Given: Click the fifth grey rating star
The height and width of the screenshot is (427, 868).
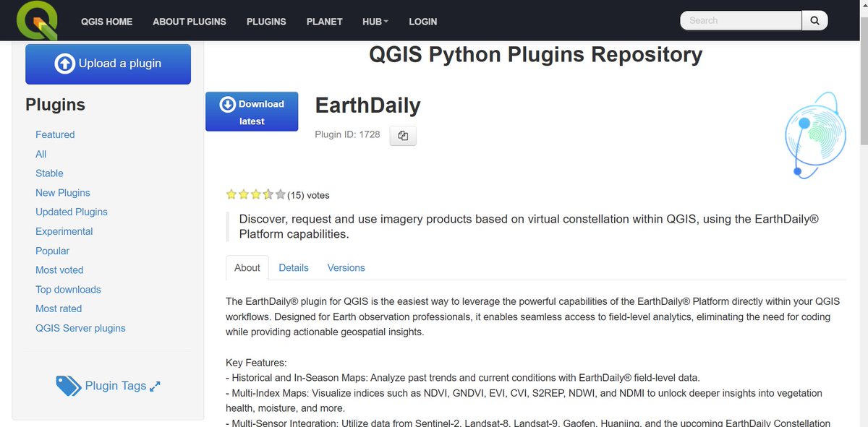Looking at the screenshot, I should pyautogui.click(x=281, y=194).
